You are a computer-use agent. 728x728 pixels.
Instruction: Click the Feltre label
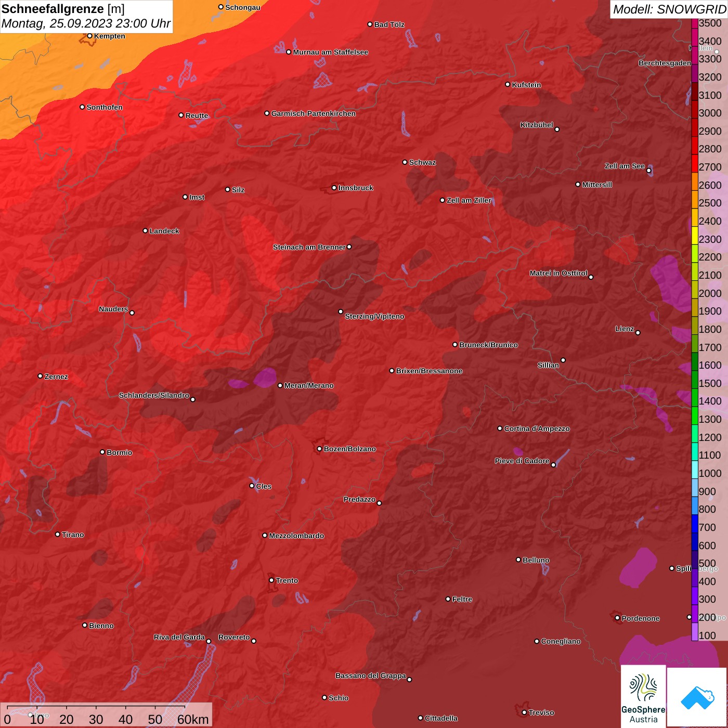[462, 599]
